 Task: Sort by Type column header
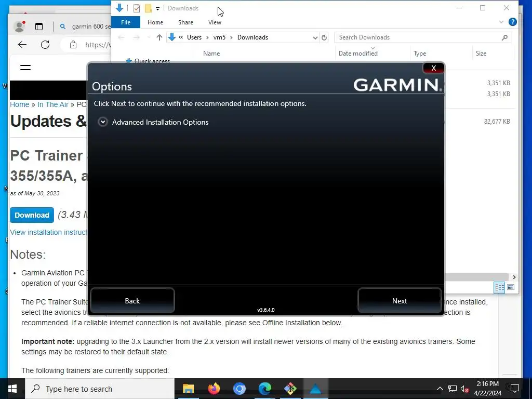pos(420,54)
